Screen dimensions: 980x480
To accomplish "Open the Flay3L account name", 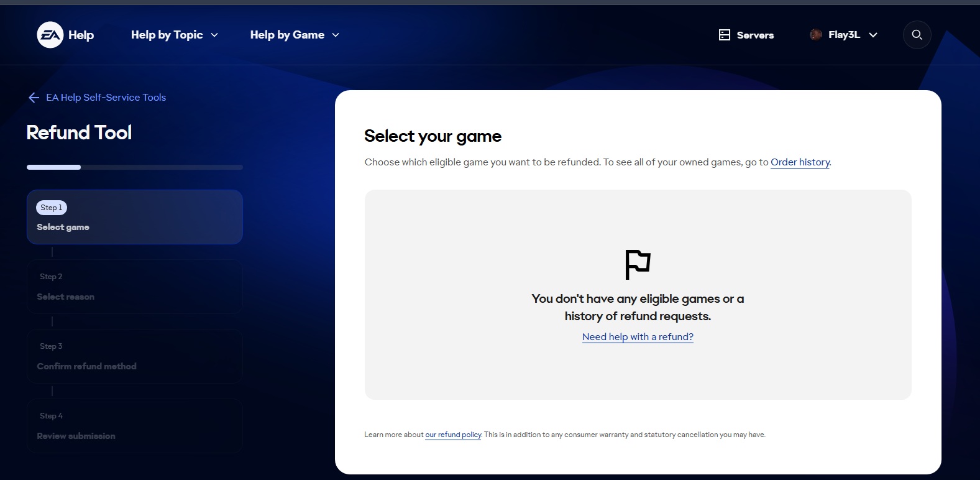I will 844,35.
